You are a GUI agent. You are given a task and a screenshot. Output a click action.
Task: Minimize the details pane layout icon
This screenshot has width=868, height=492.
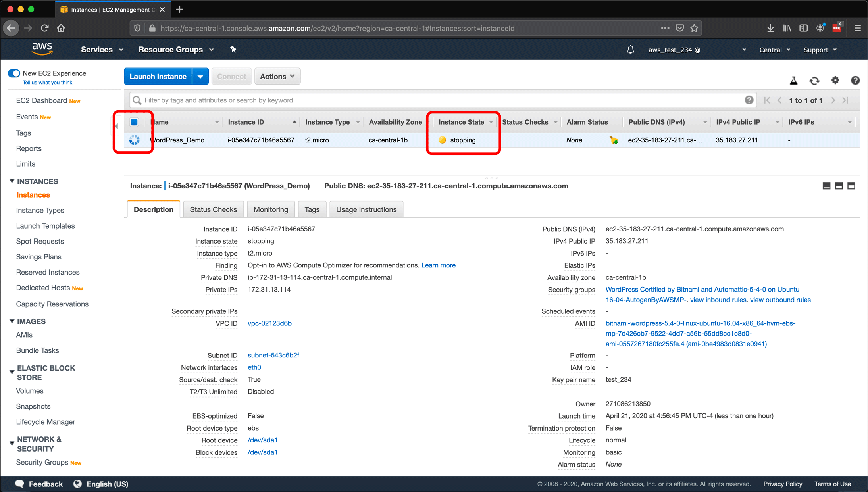tap(826, 186)
